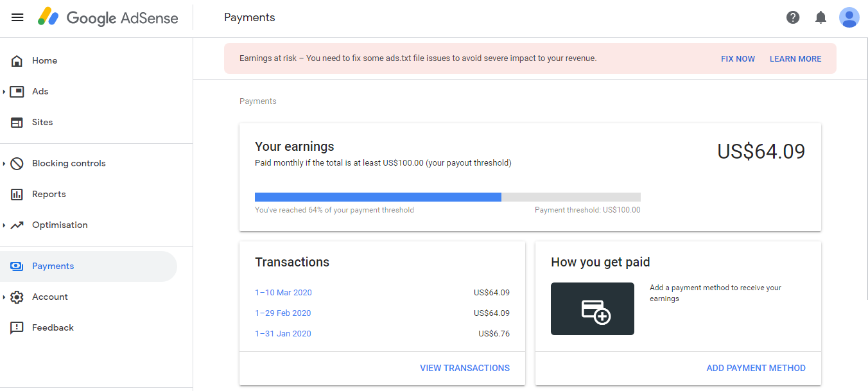The height and width of the screenshot is (391, 868).
Task: Expand the Account submenu arrow
Action: tap(4, 297)
